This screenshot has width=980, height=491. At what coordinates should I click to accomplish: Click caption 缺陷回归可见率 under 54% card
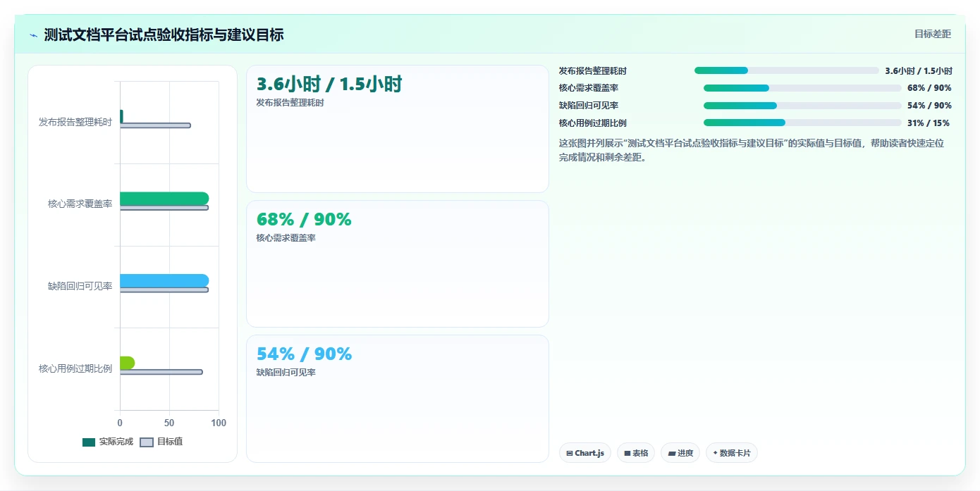[x=286, y=373]
